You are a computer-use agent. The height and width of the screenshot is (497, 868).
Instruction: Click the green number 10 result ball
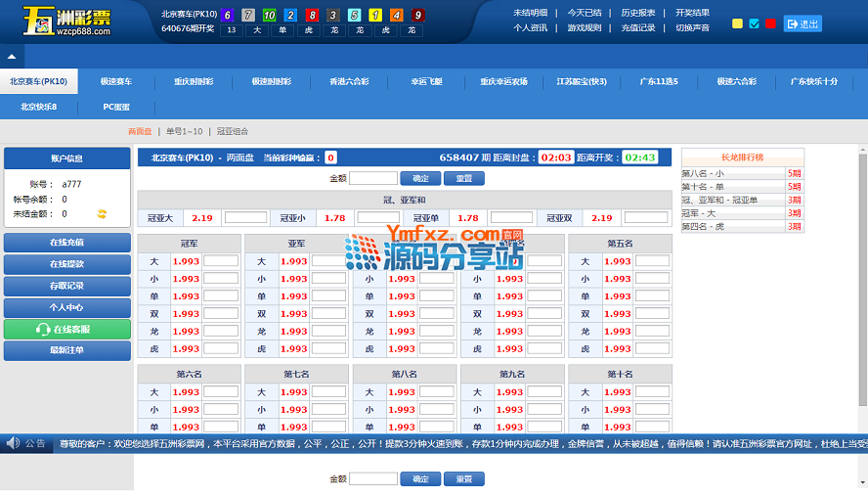pyautogui.click(x=269, y=15)
